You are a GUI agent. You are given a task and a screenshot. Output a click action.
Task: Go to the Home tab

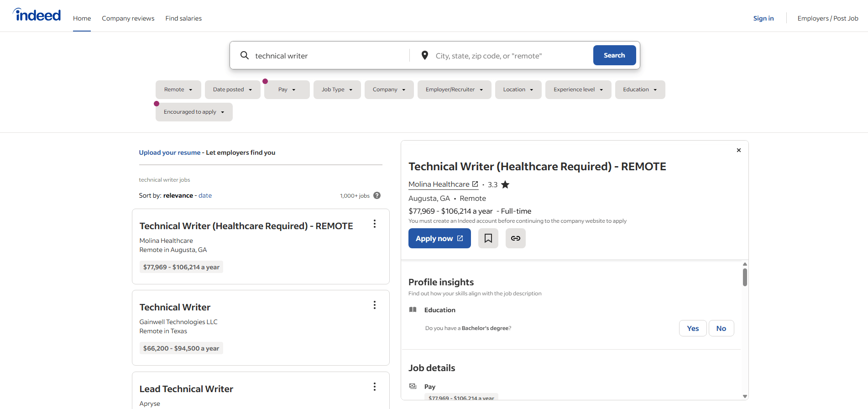point(82,18)
